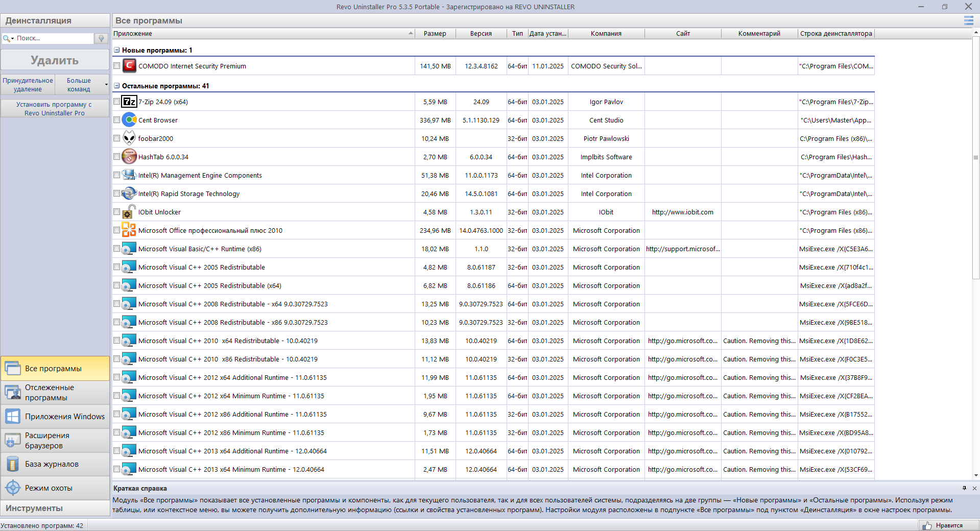Viewport: 980px width, 531px height.
Task: Click Visual C++ 2005 Redistributable (x64) icon
Action: point(129,285)
